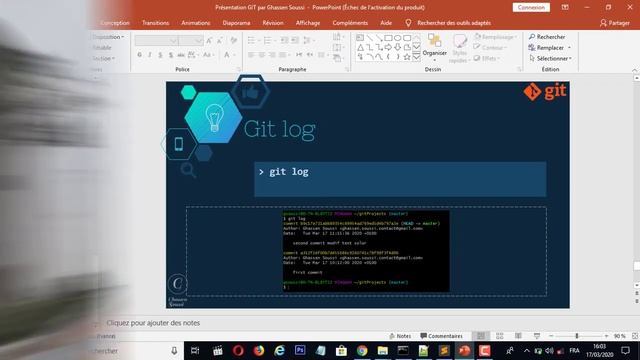Toggle underline (S) formatting
Image resolution: width=640 pixels, height=360 pixels.
[160, 55]
